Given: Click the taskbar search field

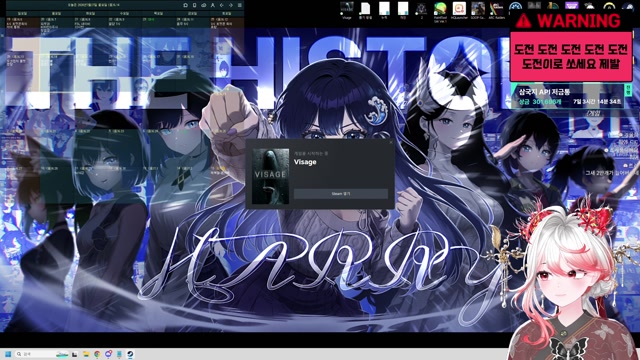Looking at the screenshot, I should coord(42,354).
